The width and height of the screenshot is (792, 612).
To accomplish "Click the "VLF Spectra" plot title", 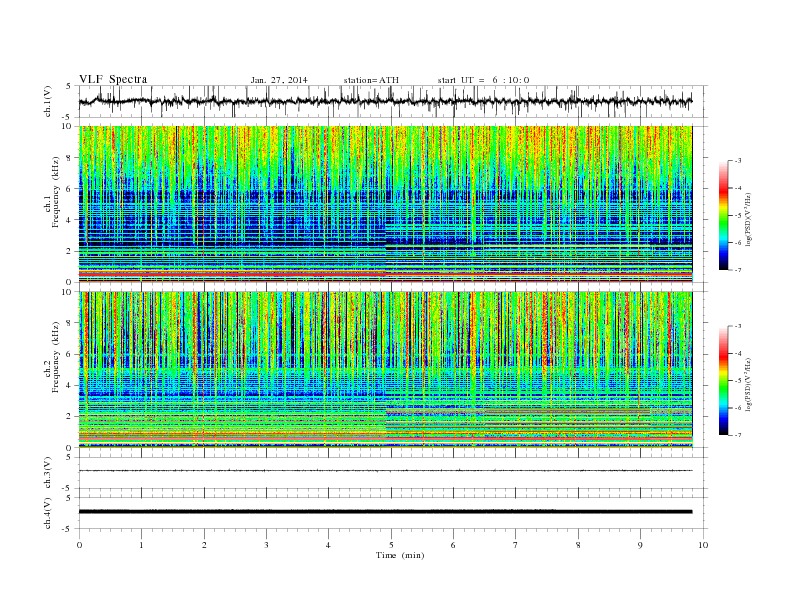I will 113,79.
